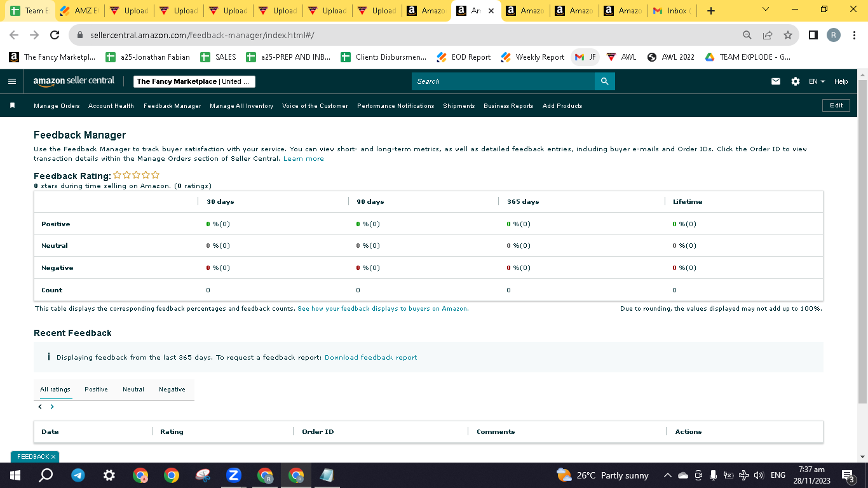Viewport: 868px width, 488px height.
Task: Open the Weekly Report bookmark
Action: [x=532, y=57]
